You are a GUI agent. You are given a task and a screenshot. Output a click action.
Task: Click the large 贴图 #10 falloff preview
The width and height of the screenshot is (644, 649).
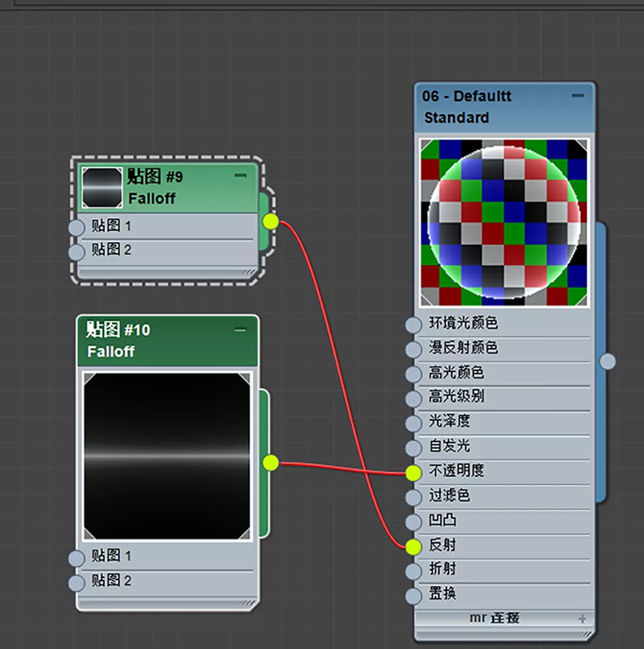[167, 456]
